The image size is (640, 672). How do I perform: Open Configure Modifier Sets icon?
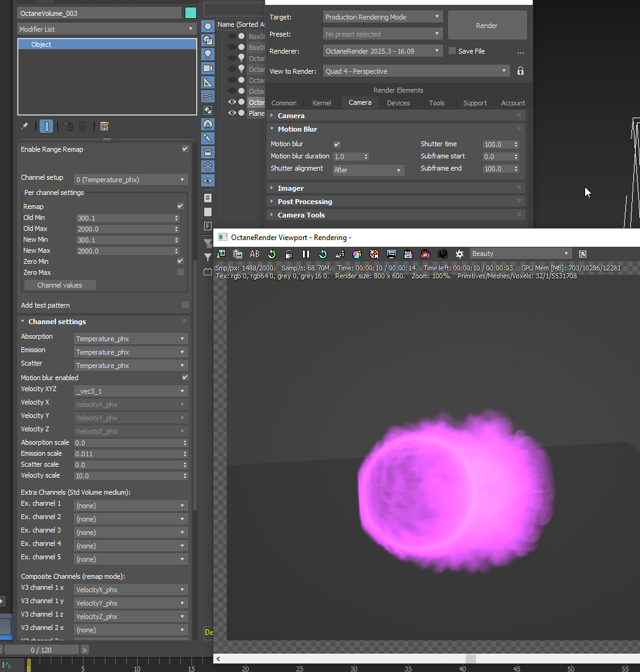pyautogui.click(x=104, y=126)
